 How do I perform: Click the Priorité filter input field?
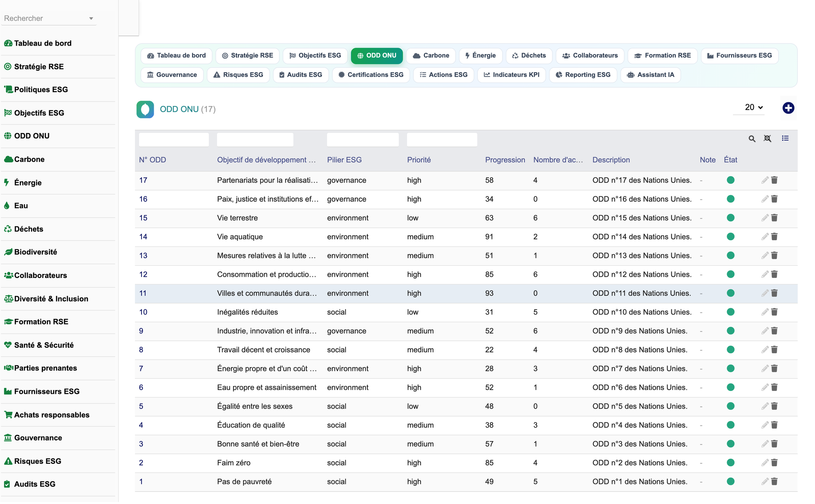[x=442, y=140]
